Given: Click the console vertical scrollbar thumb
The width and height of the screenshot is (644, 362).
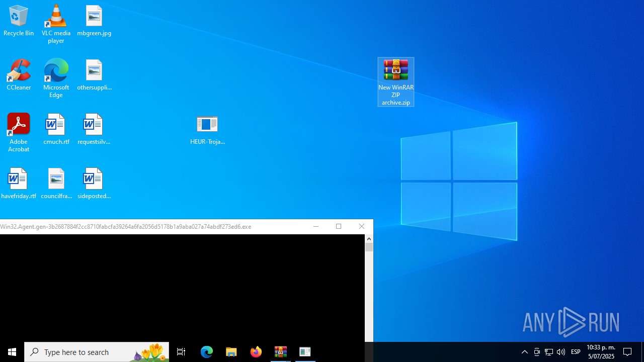Looking at the screenshot, I should [x=369, y=247].
